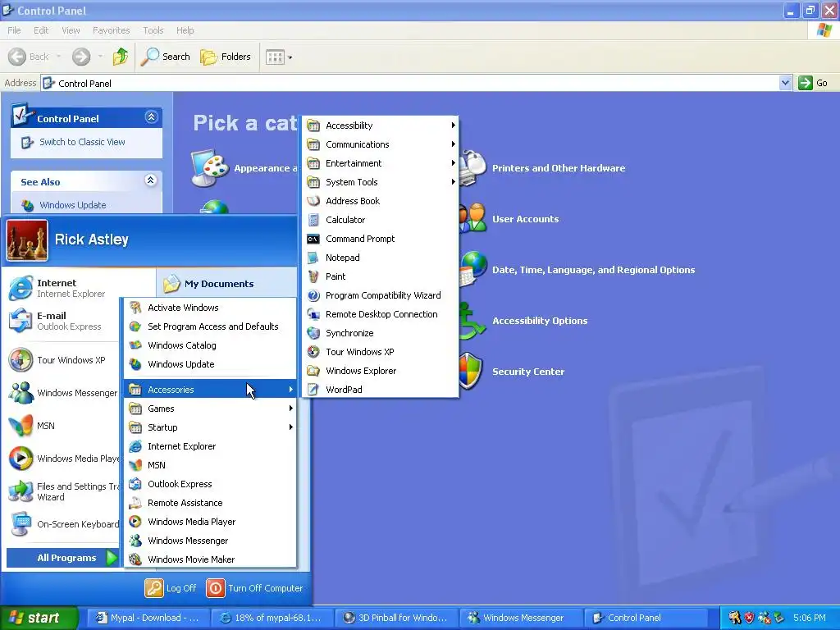Click Search in the toolbar

(x=165, y=57)
